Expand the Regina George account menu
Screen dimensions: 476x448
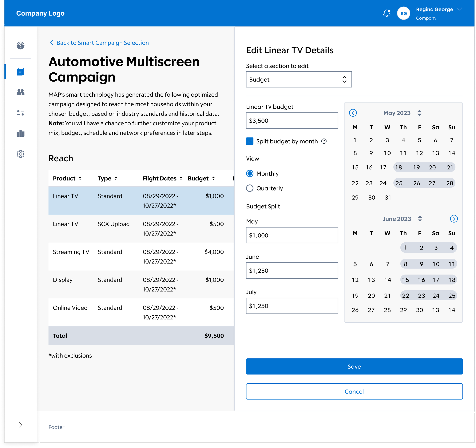click(459, 9)
